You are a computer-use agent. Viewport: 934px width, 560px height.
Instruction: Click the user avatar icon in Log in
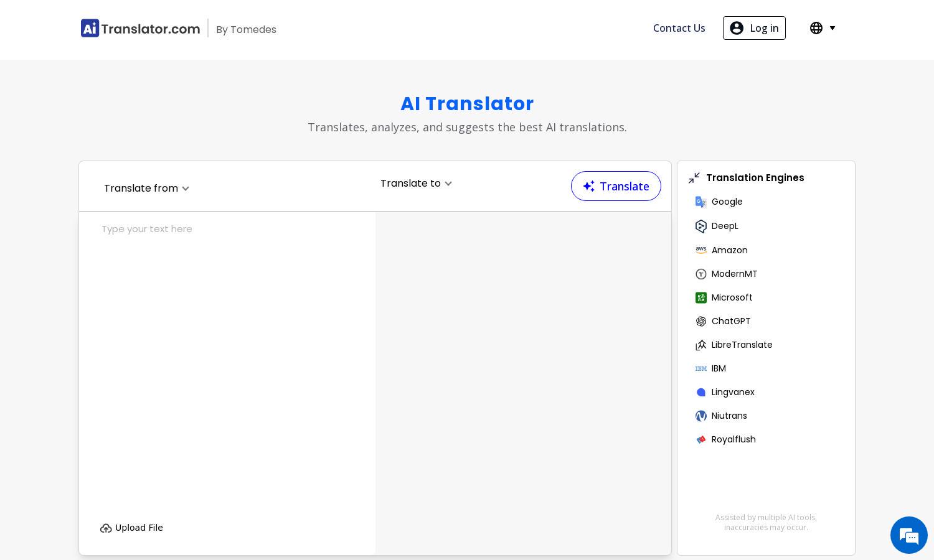click(737, 28)
